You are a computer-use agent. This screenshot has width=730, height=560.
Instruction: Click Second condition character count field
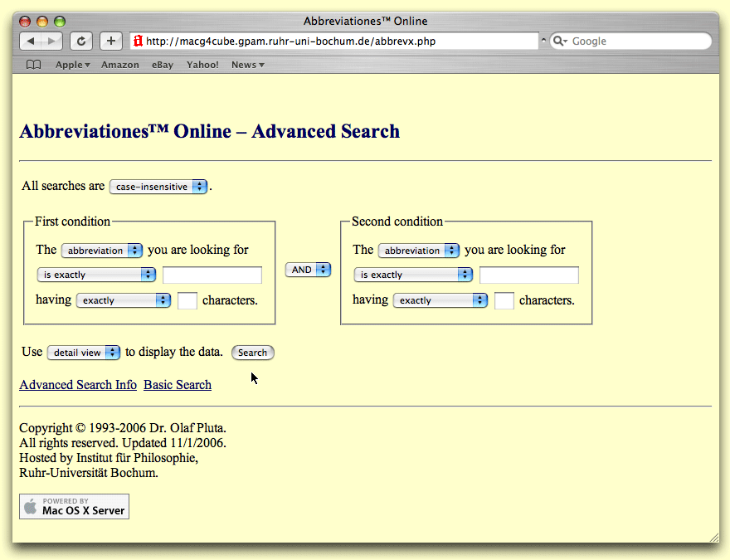pos(504,300)
